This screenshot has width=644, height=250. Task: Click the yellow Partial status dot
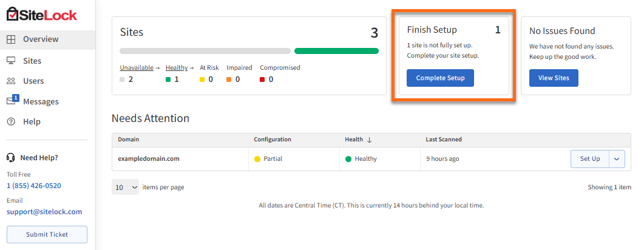pyautogui.click(x=257, y=159)
